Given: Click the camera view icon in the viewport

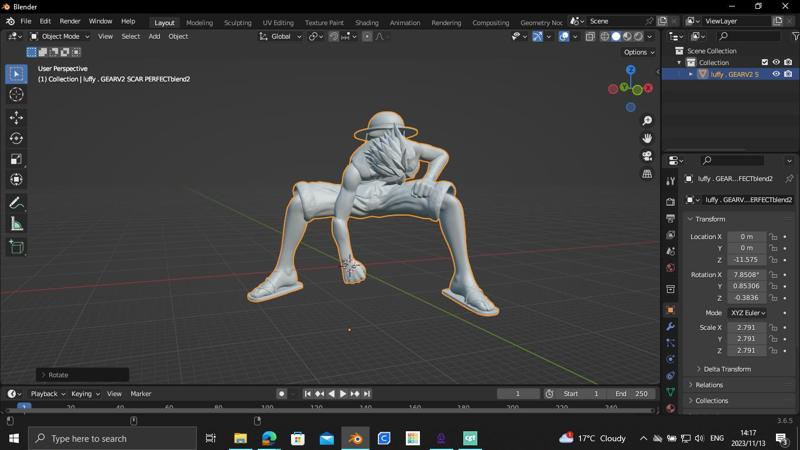Looking at the screenshot, I should [x=647, y=156].
